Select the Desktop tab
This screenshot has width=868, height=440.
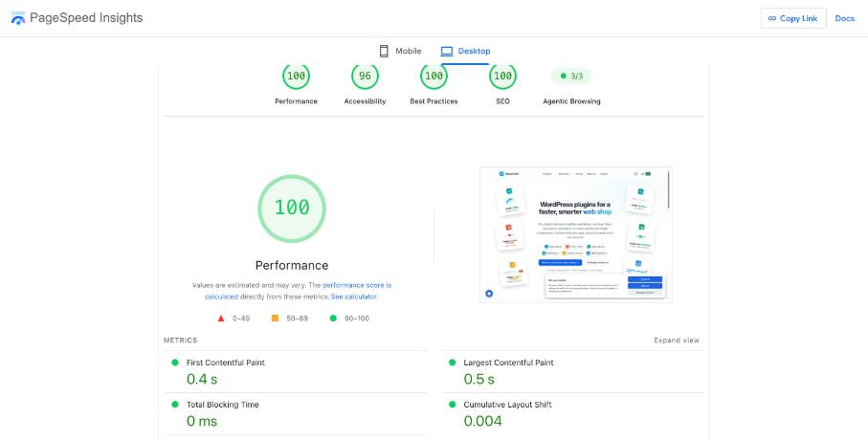(x=465, y=51)
